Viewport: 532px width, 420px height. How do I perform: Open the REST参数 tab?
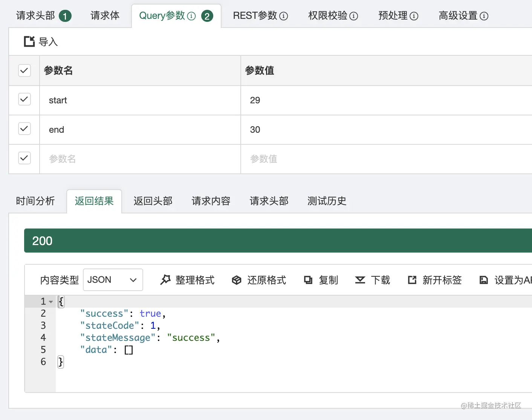tap(260, 16)
